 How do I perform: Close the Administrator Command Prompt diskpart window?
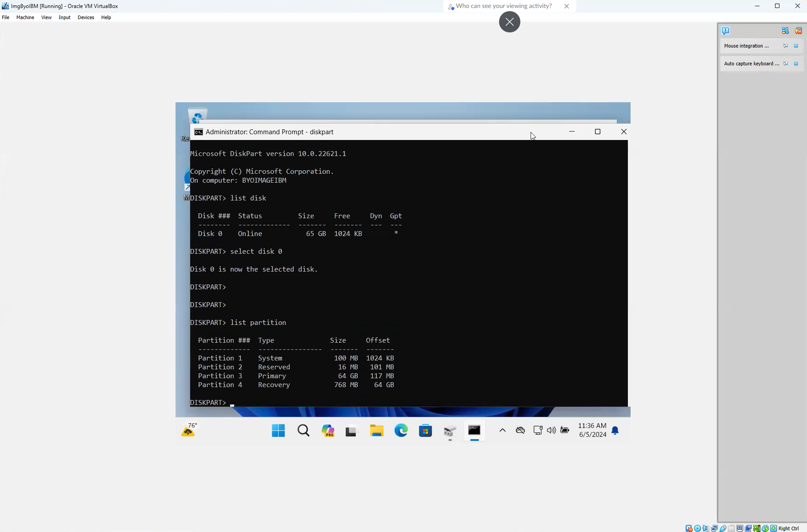624,132
